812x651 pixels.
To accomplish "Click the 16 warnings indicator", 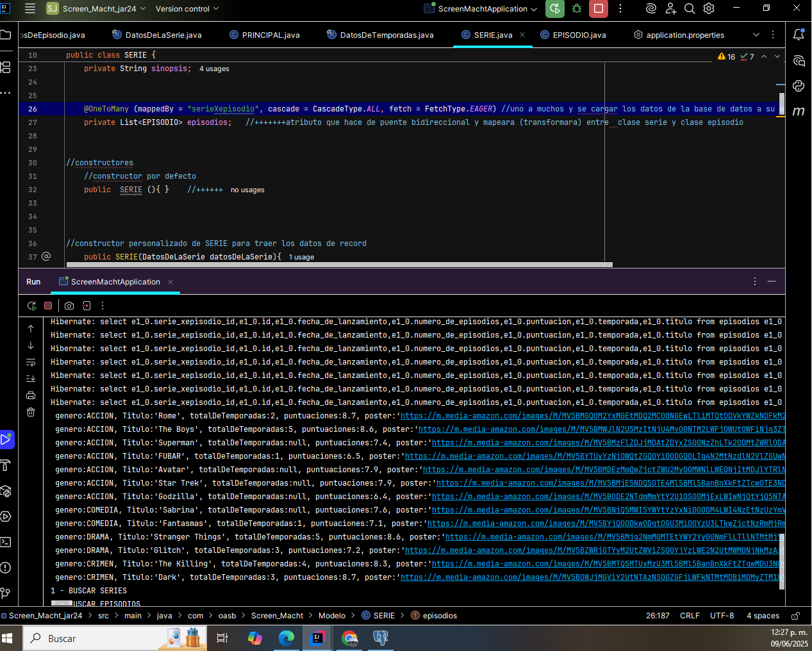I will click(x=727, y=56).
